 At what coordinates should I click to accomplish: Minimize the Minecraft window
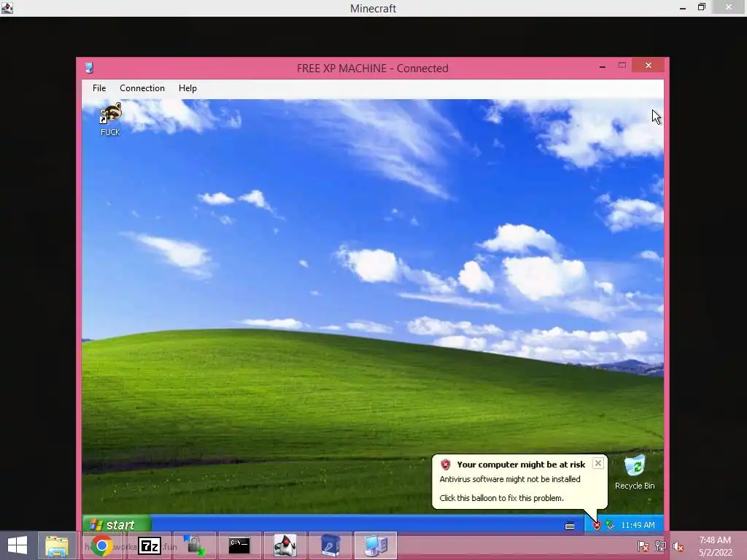click(x=683, y=8)
